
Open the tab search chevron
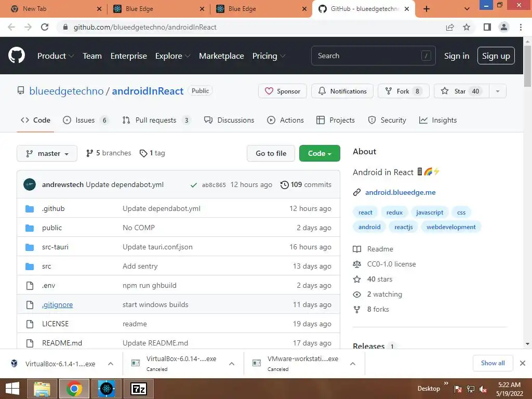pyautogui.click(x=467, y=9)
